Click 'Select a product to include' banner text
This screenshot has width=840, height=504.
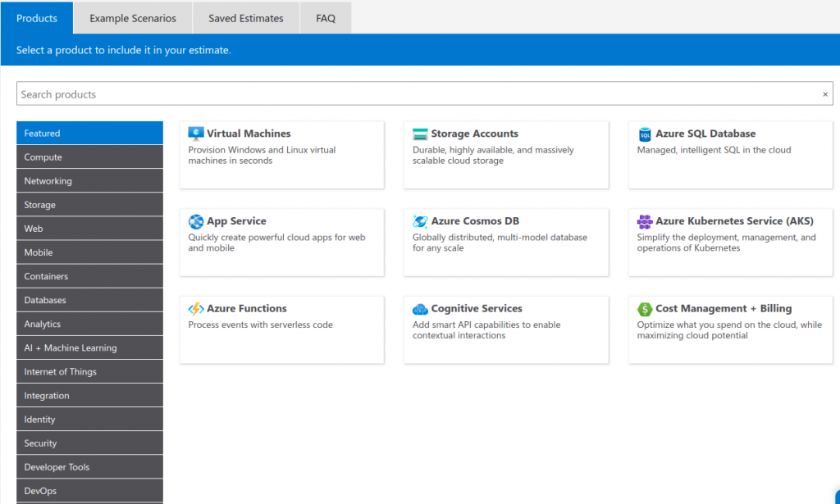[123, 50]
